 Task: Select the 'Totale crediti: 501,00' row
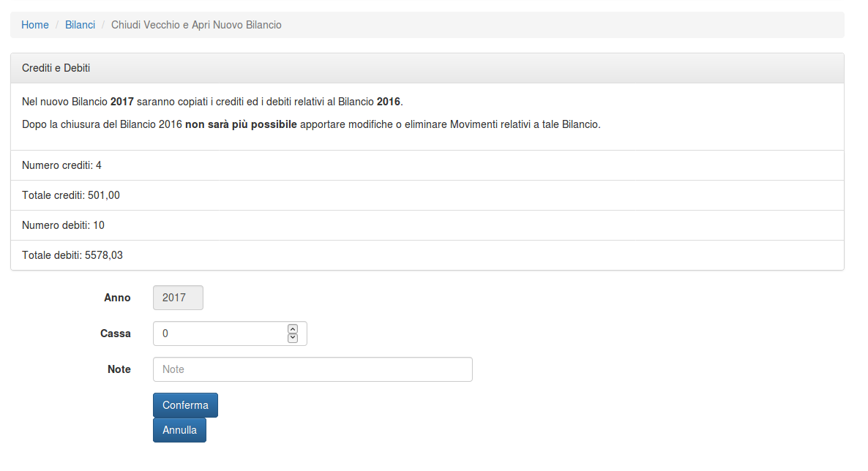pos(71,195)
